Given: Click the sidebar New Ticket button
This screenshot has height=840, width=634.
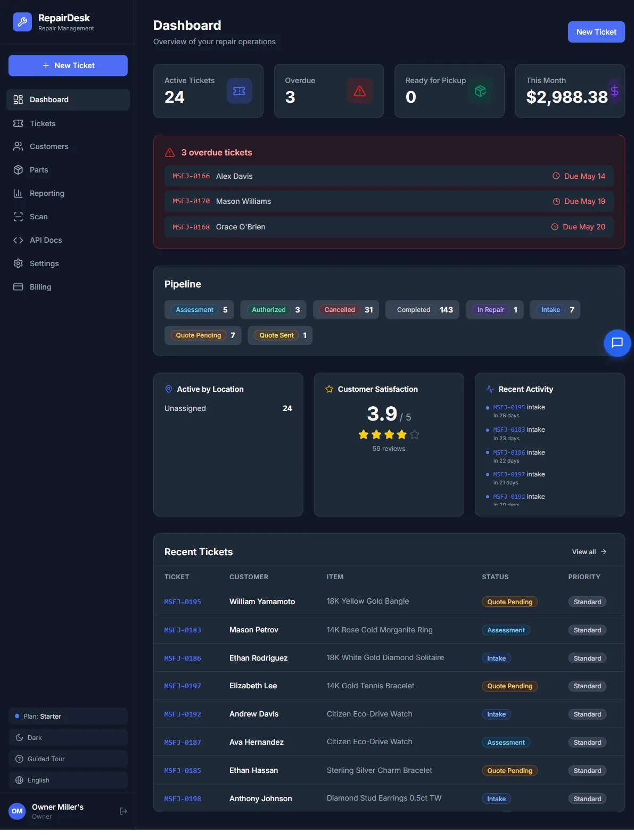Looking at the screenshot, I should point(68,65).
